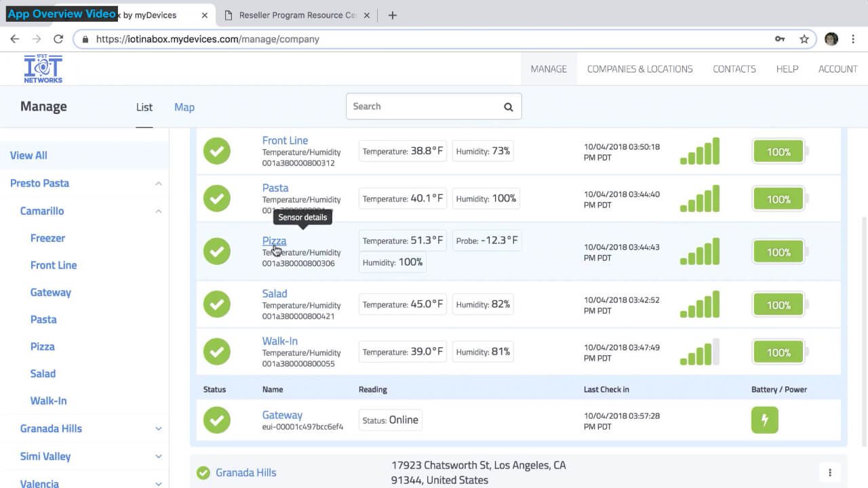
Task: Open Granada Hills three-dot options menu
Action: pos(829,472)
